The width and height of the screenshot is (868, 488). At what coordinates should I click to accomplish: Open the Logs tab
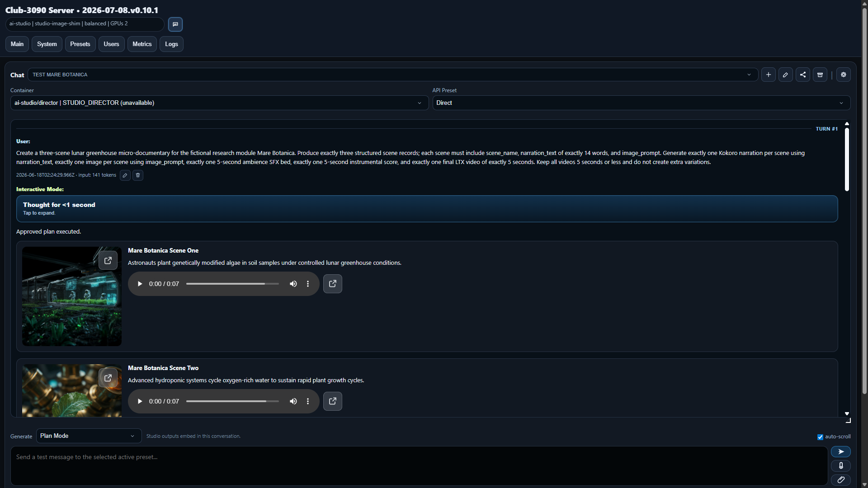(x=171, y=44)
